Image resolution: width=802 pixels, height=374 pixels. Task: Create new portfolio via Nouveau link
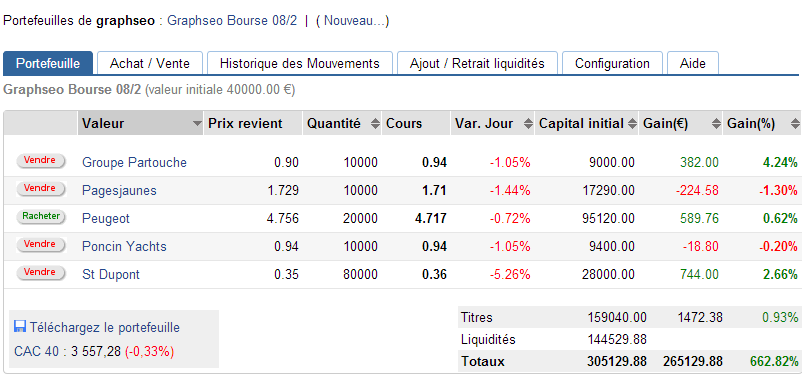pyautogui.click(x=352, y=21)
